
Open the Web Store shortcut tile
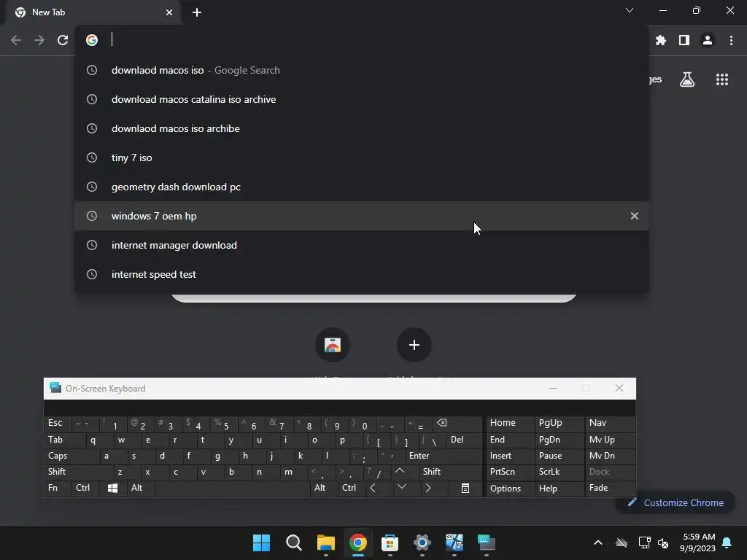pyautogui.click(x=333, y=345)
